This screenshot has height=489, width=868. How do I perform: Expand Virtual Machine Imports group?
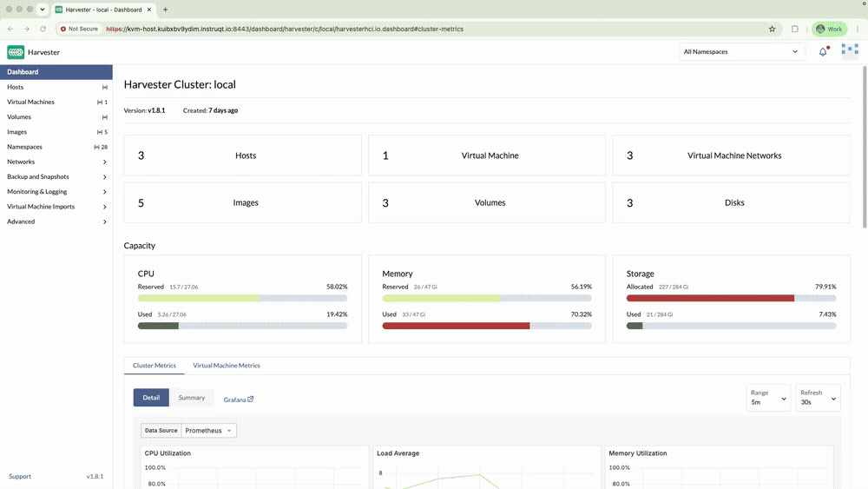[56, 207]
